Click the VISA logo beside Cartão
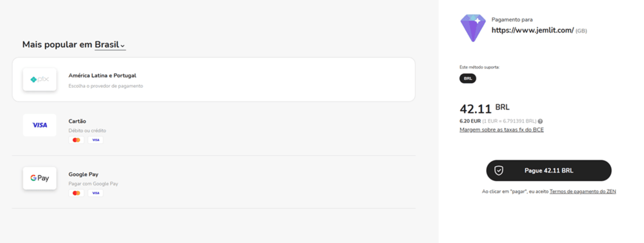644x243 pixels. (x=40, y=125)
